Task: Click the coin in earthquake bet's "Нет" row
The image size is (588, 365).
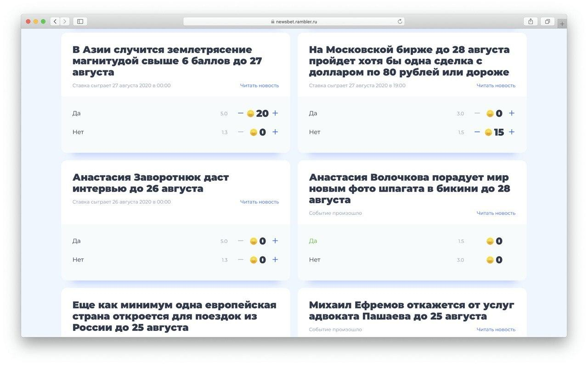Action: [254, 132]
